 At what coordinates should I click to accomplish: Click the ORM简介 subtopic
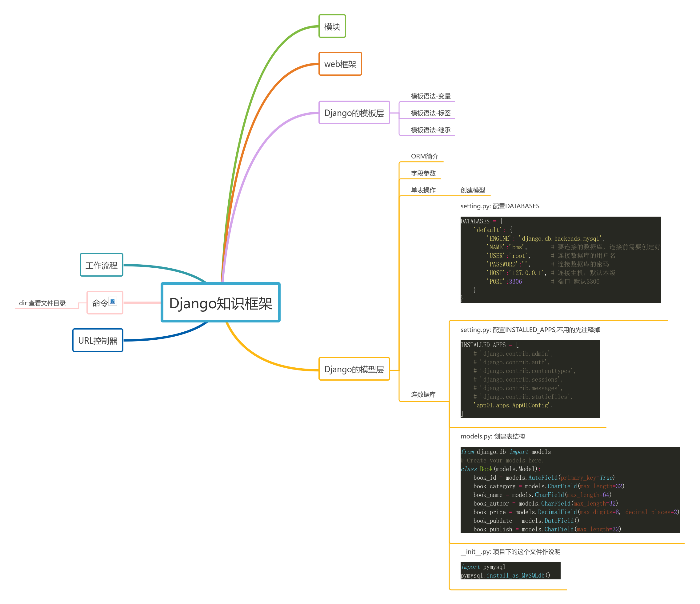424,156
